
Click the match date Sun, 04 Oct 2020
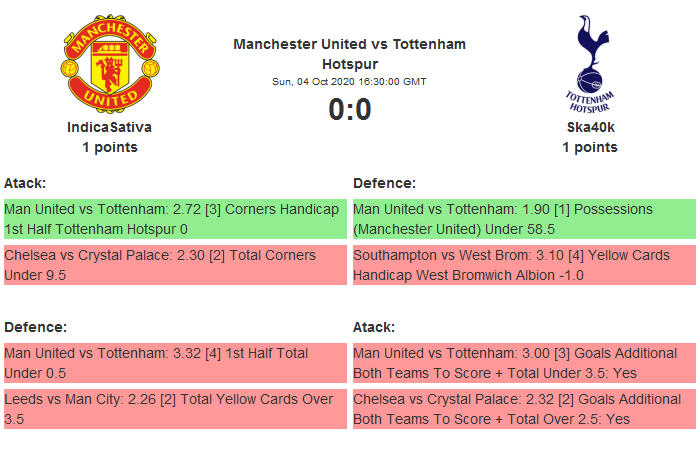pyautogui.click(x=349, y=81)
